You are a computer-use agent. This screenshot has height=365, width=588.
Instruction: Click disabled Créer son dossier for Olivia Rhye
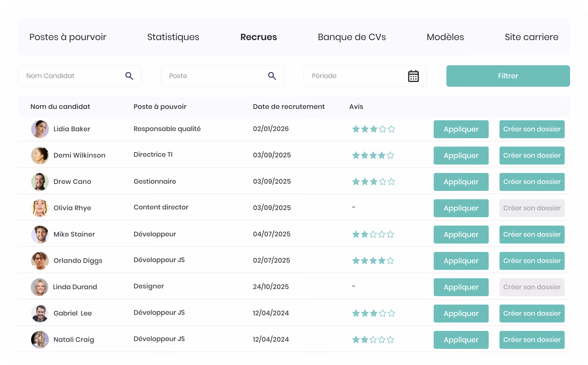click(532, 208)
